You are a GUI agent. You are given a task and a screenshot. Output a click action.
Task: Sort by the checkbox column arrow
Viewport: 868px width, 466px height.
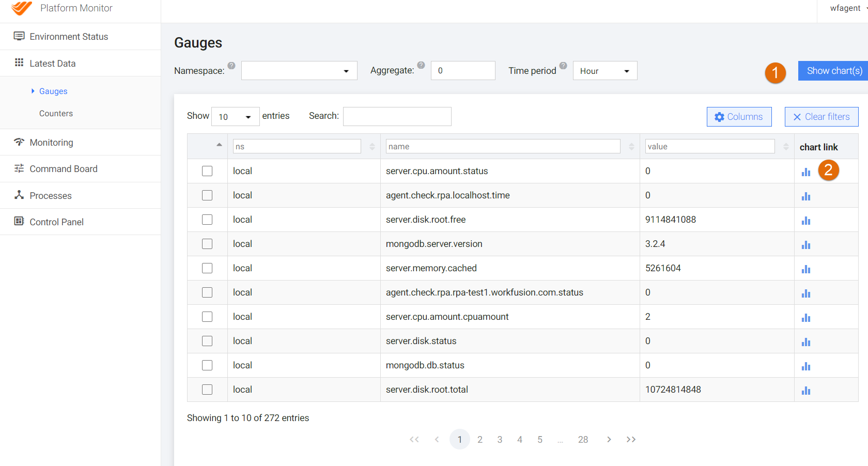[x=219, y=145]
